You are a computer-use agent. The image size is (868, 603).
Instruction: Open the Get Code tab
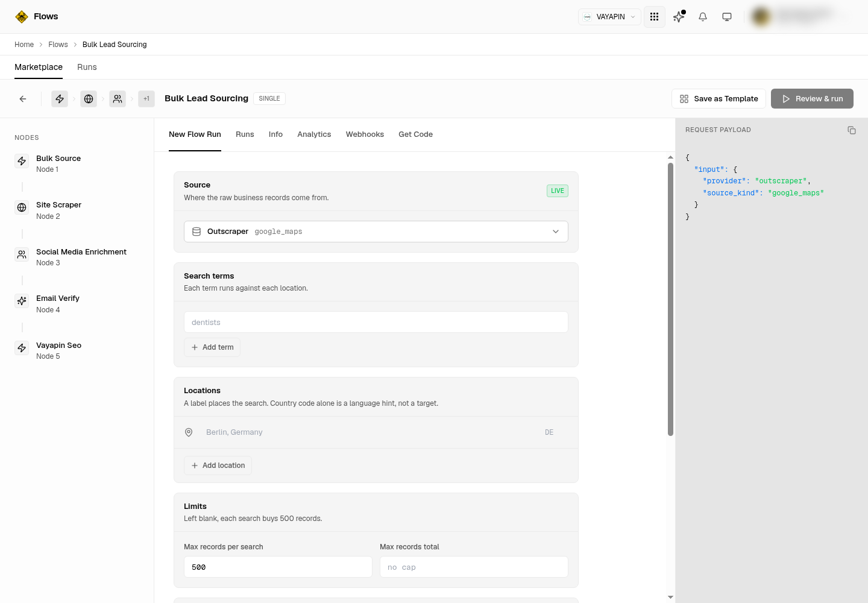pyautogui.click(x=415, y=134)
